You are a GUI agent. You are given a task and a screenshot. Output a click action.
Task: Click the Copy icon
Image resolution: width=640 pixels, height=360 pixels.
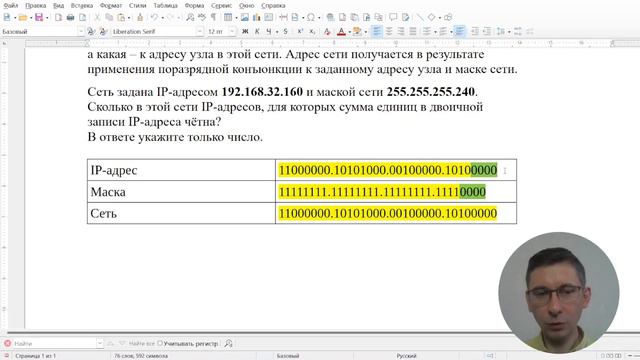109,17
